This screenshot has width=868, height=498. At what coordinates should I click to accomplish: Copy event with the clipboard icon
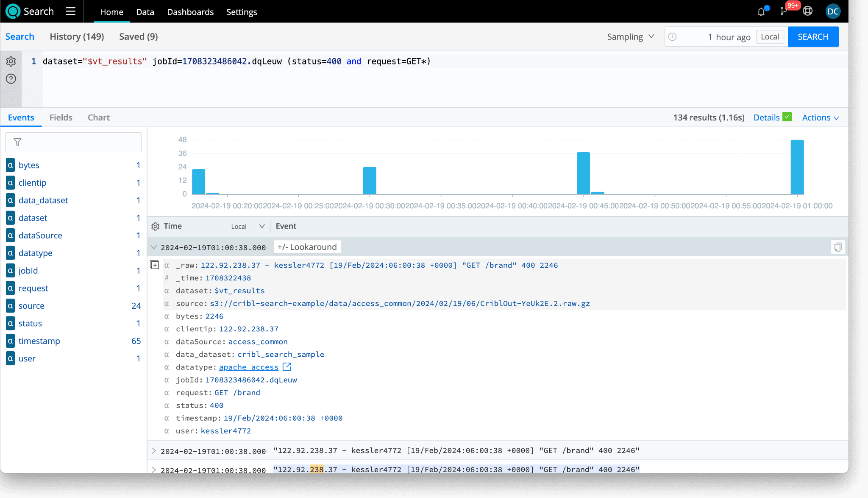tap(837, 247)
